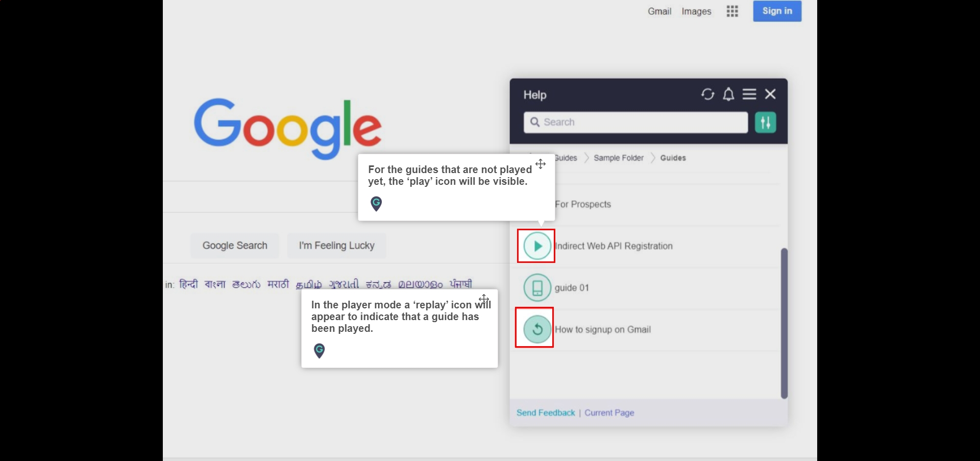The width and height of the screenshot is (980, 461).
Task: Click the Help panel vertical scrollbar
Action: click(x=784, y=323)
